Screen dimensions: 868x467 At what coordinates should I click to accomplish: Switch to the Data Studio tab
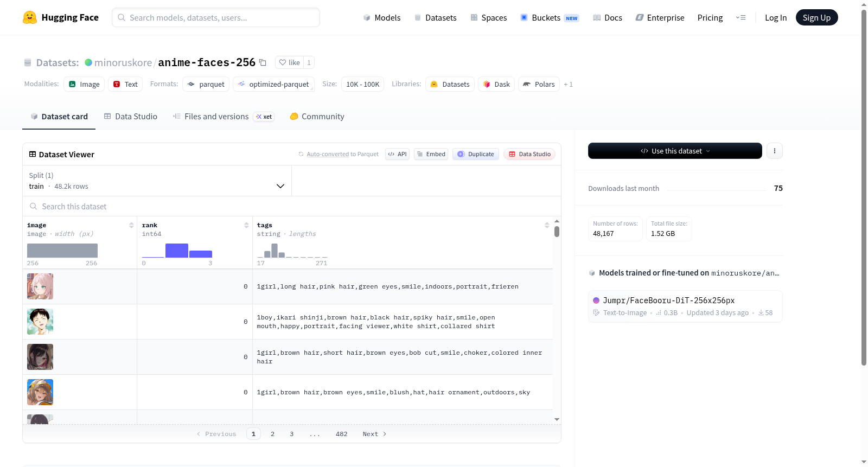pyautogui.click(x=131, y=117)
